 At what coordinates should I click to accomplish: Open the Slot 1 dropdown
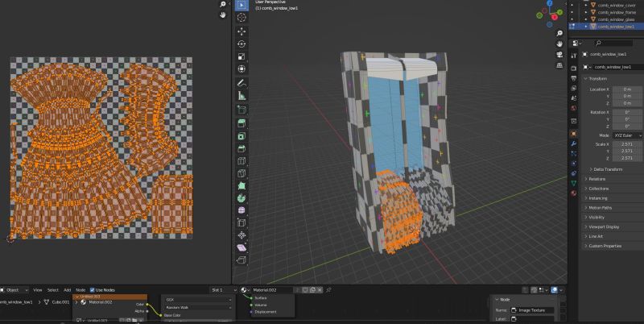tap(225, 290)
